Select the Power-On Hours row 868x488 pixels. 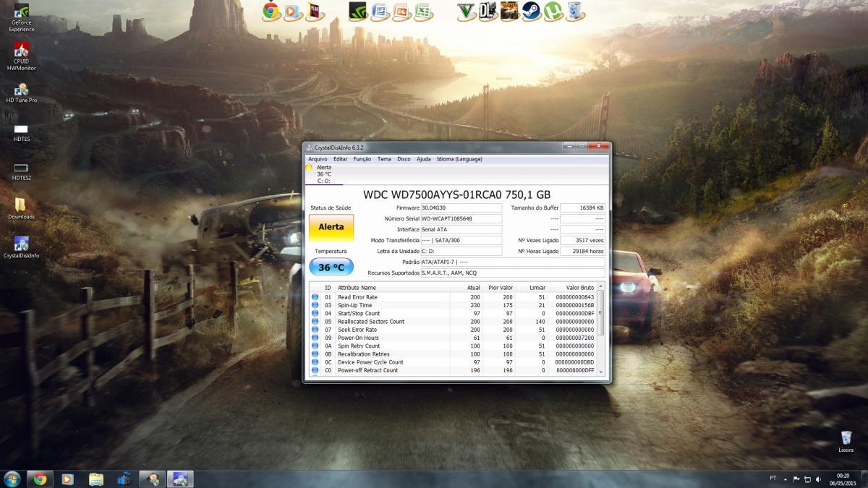tap(453, 338)
